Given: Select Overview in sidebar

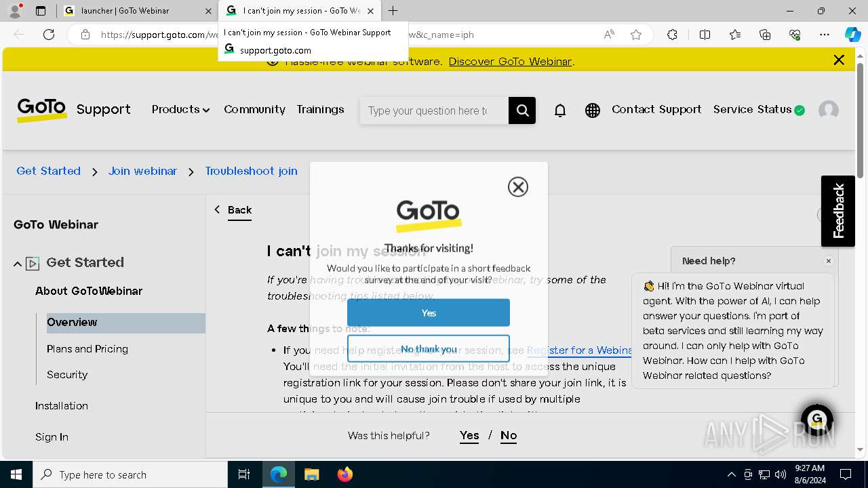Looking at the screenshot, I should [126, 323].
